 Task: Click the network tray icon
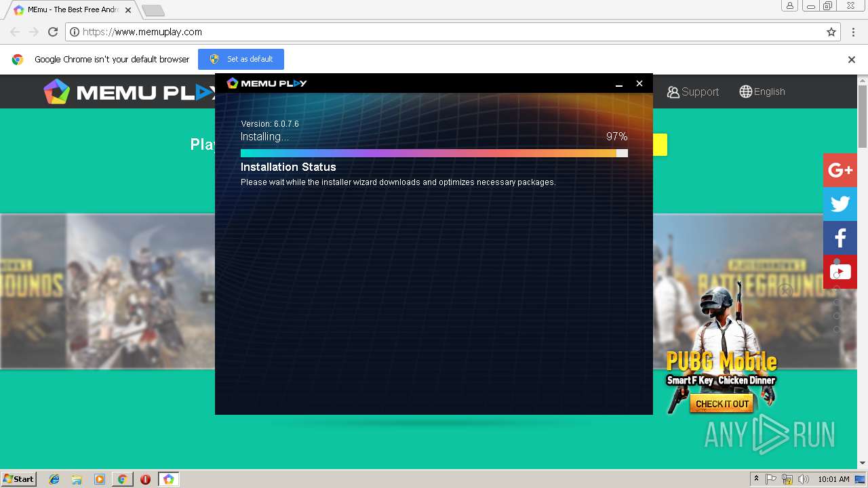coord(787,479)
